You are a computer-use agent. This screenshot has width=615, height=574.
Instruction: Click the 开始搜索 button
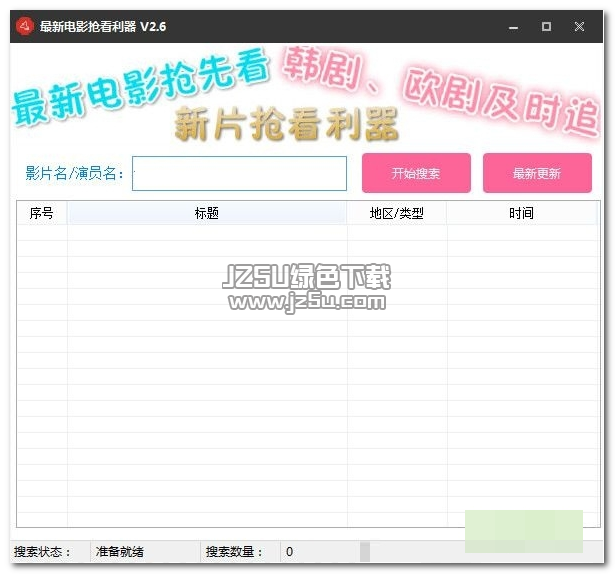coord(416,173)
